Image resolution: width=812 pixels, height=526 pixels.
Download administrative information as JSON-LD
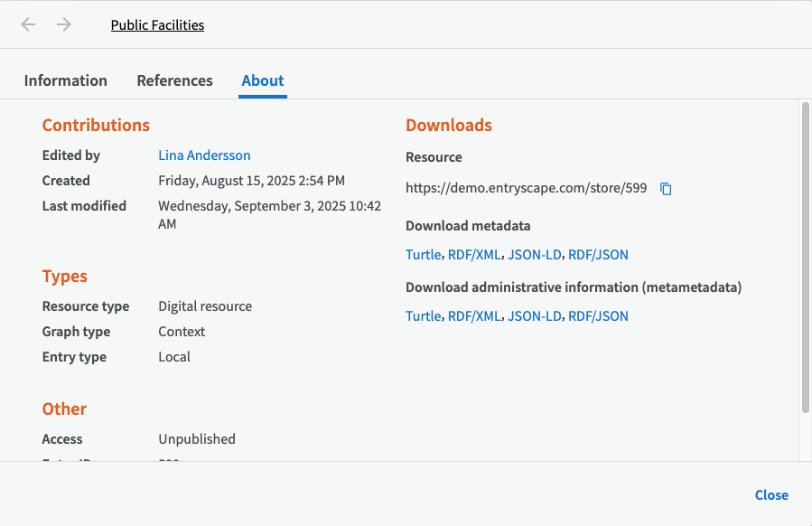click(535, 316)
